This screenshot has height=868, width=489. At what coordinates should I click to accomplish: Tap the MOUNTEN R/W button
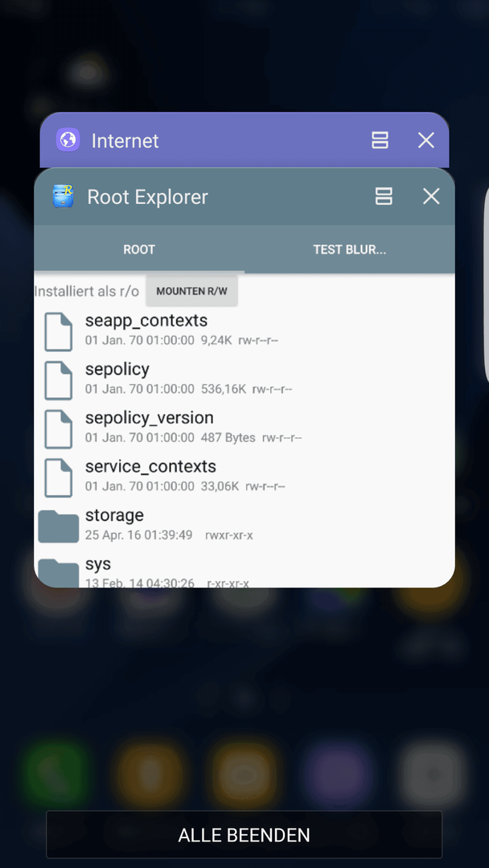[x=192, y=291]
